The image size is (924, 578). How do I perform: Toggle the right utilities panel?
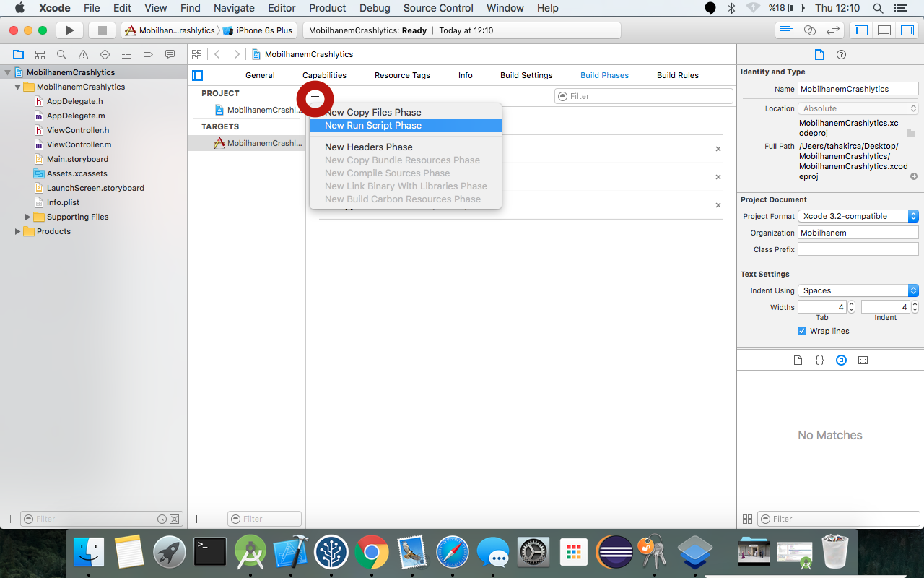click(906, 30)
